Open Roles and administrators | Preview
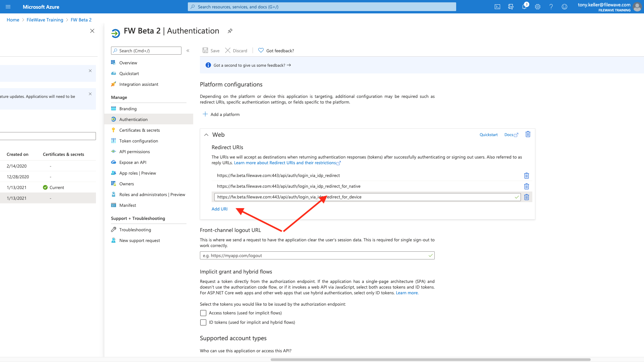644x362 pixels. pos(152,194)
